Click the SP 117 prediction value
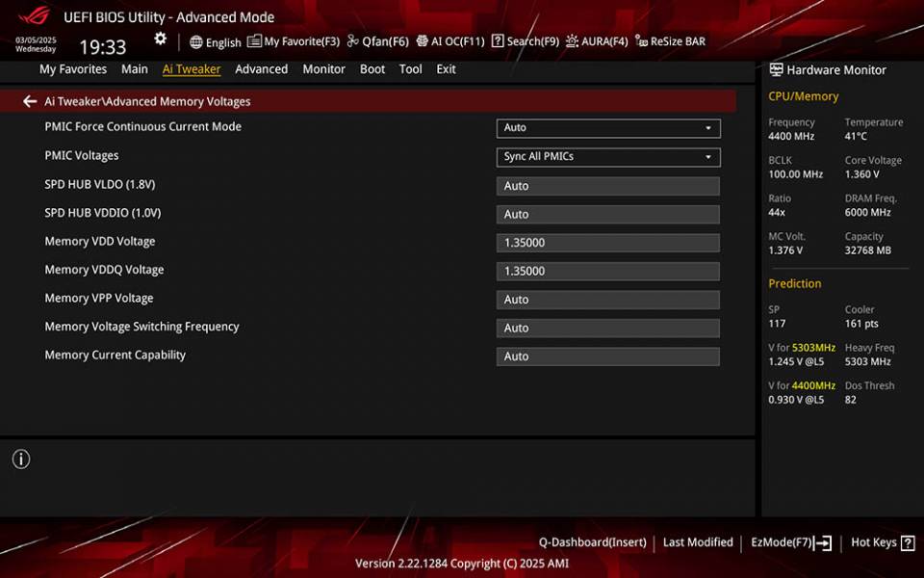This screenshot has height=578, width=924. pyautogui.click(x=777, y=316)
